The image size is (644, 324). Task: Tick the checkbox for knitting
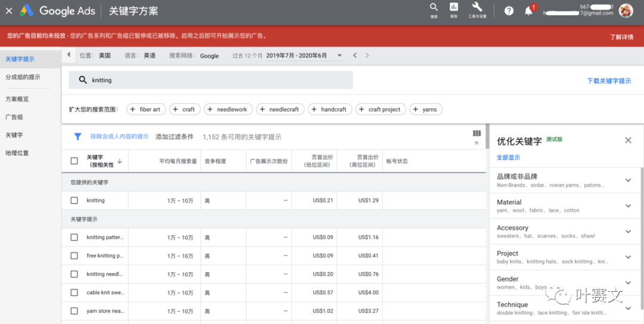(74, 200)
